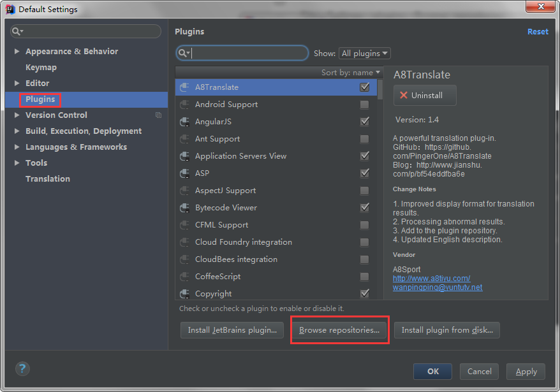The width and height of the screenshot is (560, 392).
Task: Click the Bytecode Viewer plugin icon
Action: (x=186, y=207)
